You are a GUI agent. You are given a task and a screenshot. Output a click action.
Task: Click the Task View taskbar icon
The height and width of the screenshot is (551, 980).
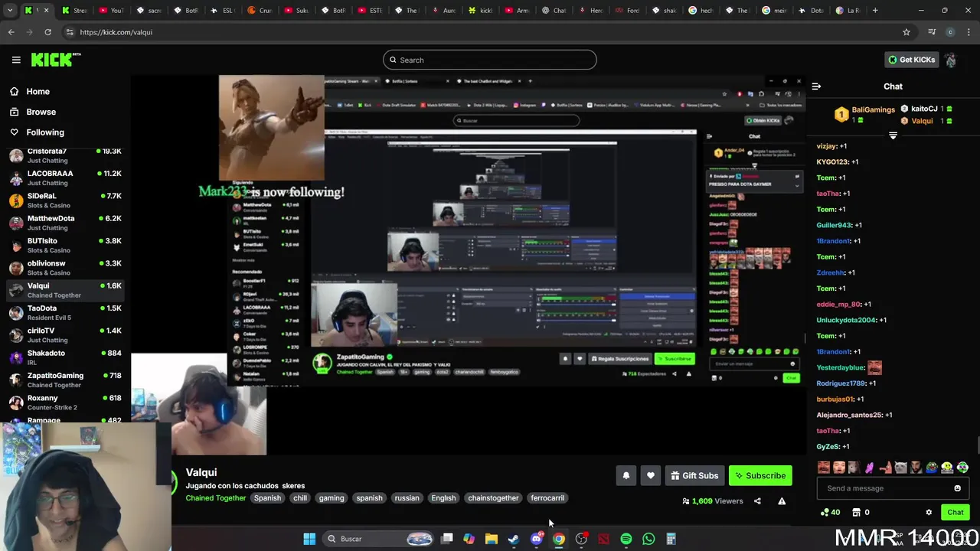pyautogui.click(x=447, y=539)
